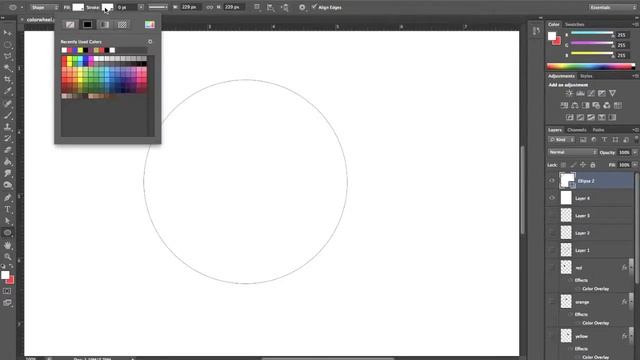Show the Layer 1 layer
640x360 pixels.
(x=552, y=250)
